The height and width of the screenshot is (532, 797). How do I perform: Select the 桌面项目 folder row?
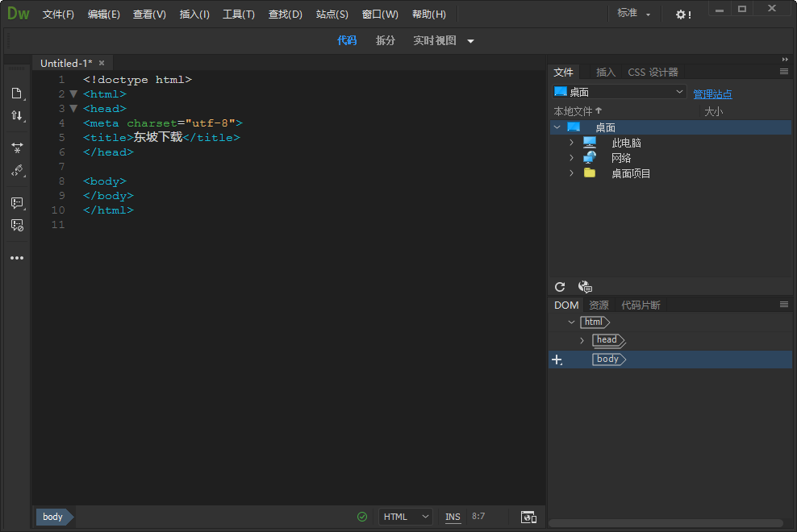click(x=670, y=173)
